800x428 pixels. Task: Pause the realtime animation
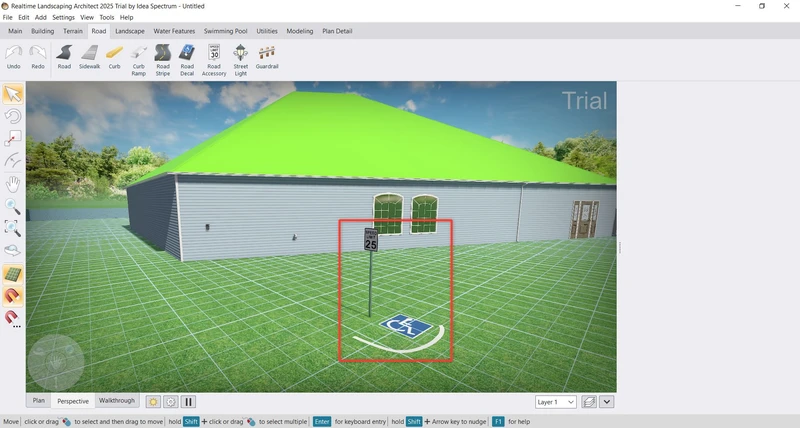188,402
